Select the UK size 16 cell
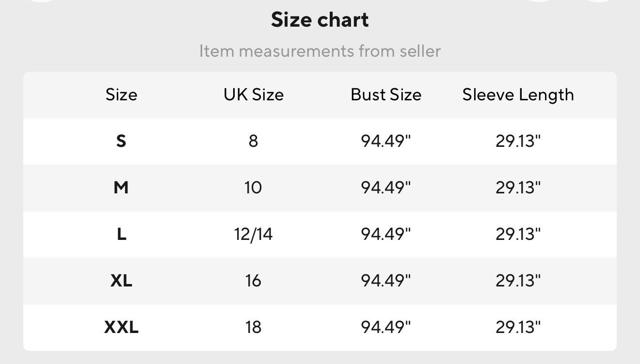Image resolution: width=640 pixels, height=364 pixels. coord(254,281)
